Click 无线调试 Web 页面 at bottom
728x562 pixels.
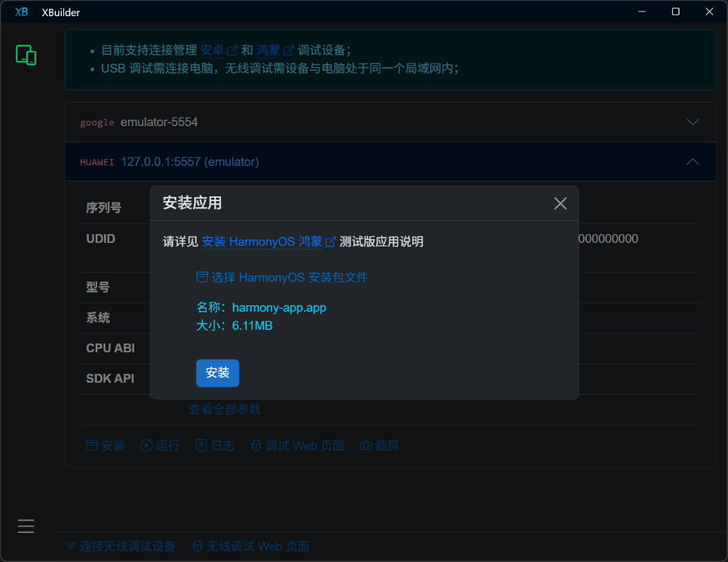[x=251, y=546]
